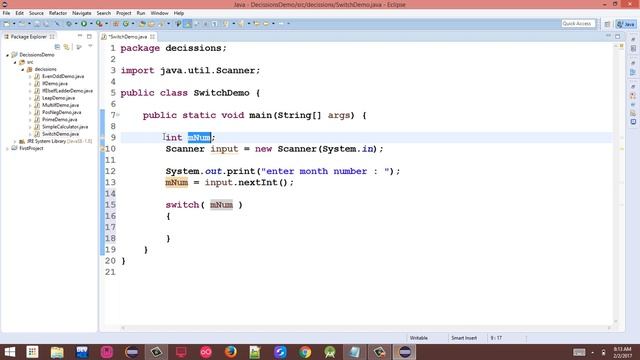Select SwitchDemo.java in Package Explorer
The image size is (640, 360).
[60, 134]
